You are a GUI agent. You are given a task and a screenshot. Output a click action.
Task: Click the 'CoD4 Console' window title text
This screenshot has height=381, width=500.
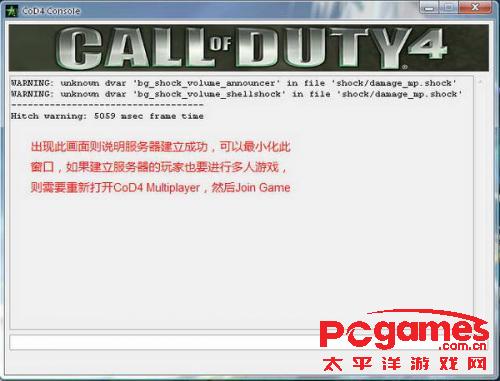tap(51, 11)
